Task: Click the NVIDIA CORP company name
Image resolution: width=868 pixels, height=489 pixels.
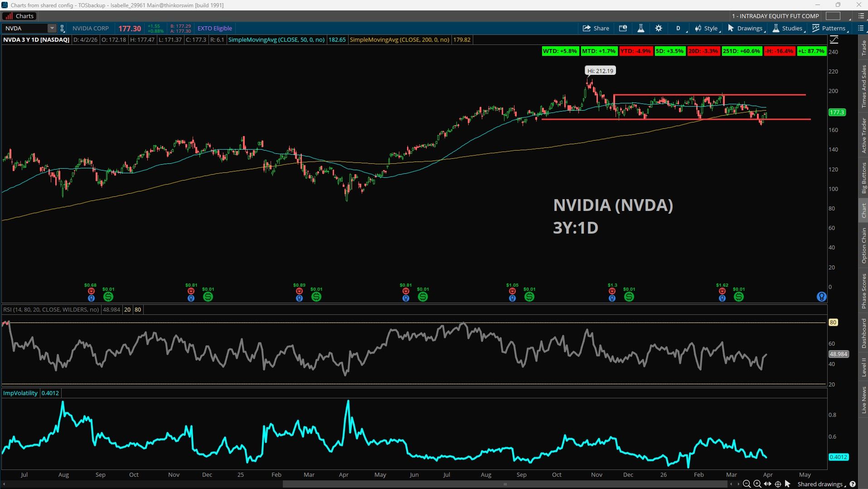Action: (91, 28)
